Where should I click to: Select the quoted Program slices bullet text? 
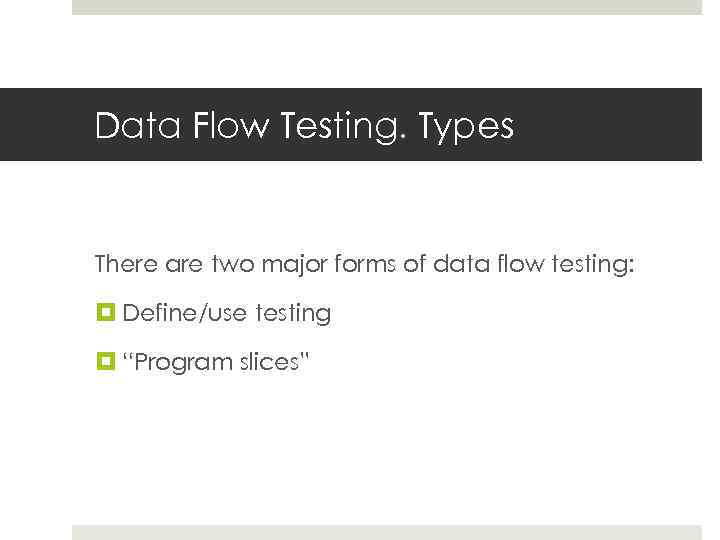pos(217,361)
